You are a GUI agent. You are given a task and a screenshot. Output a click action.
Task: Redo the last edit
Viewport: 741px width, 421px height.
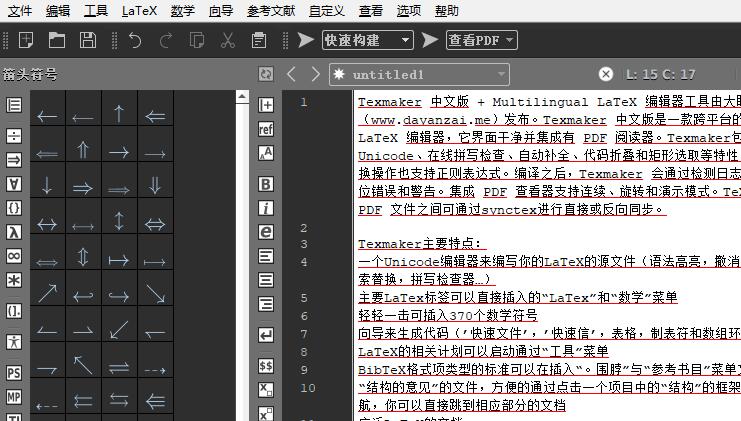(166, 40)
